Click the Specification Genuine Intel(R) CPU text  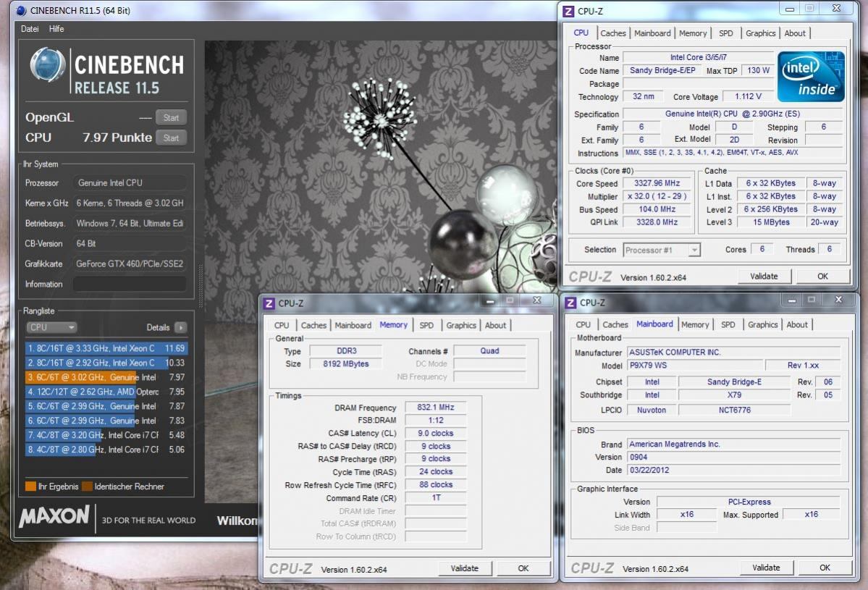(x=733, y=114)
